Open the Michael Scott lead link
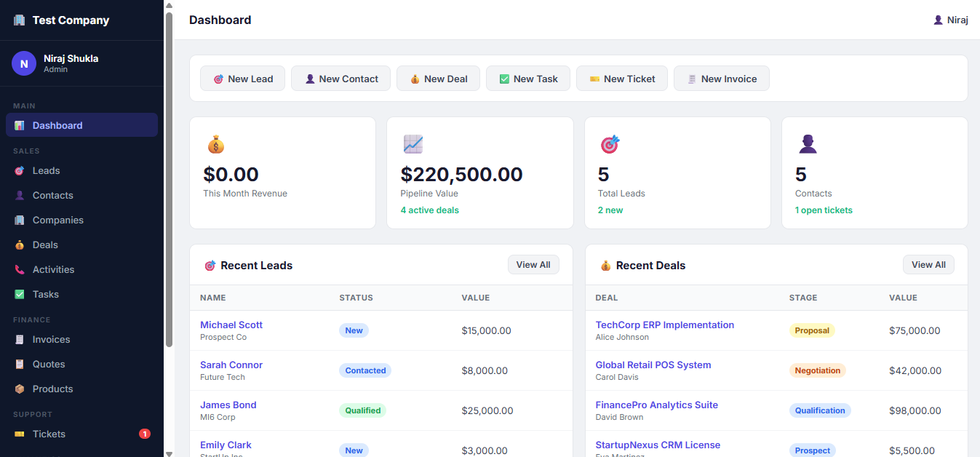 point(231,325)
